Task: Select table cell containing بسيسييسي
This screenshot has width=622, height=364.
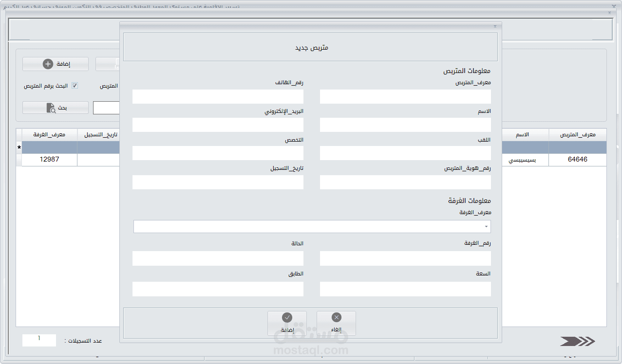Action: click(526, 160)
